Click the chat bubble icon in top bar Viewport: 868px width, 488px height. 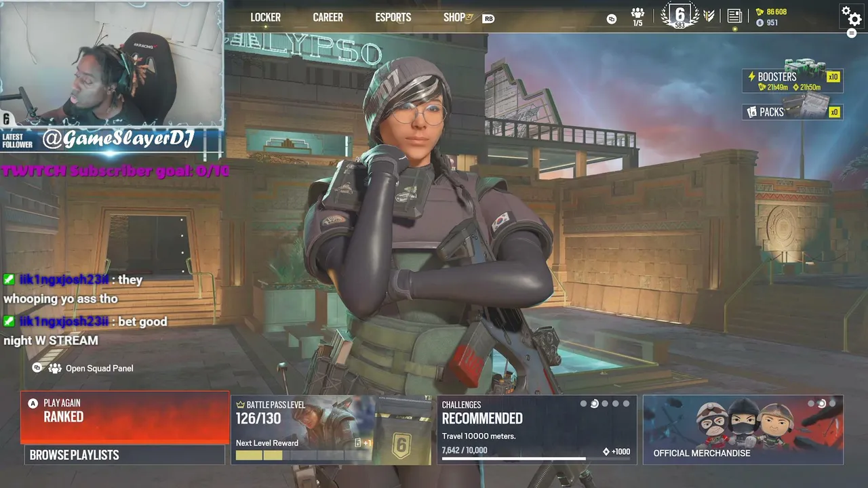(x=612, y=19)
